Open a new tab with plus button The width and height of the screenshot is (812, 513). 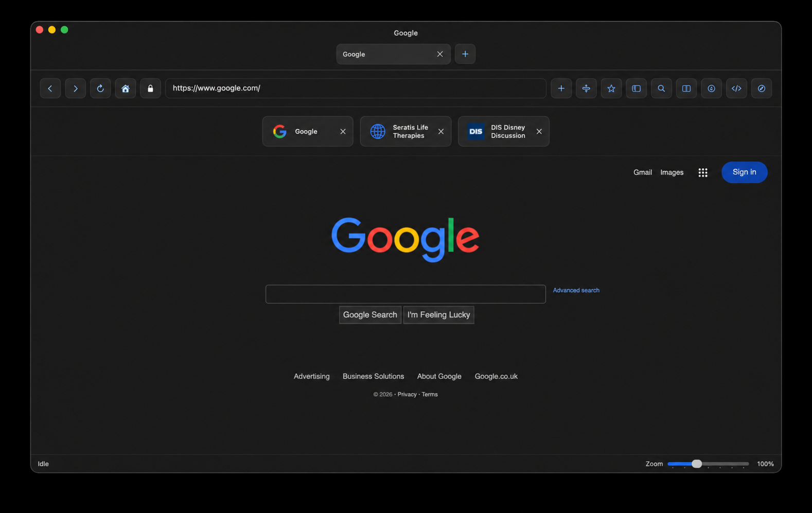[465, 54]
